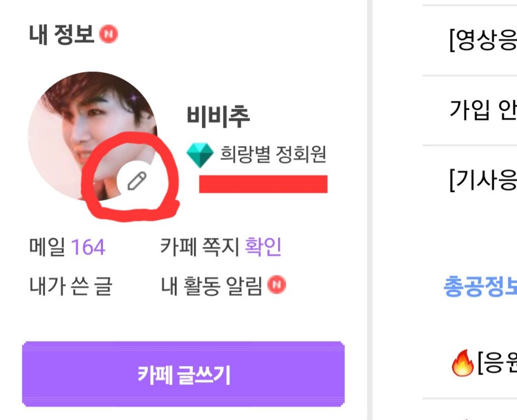Select the blue 총공정보 section link
517x420 pixels.
click(480, 286)
